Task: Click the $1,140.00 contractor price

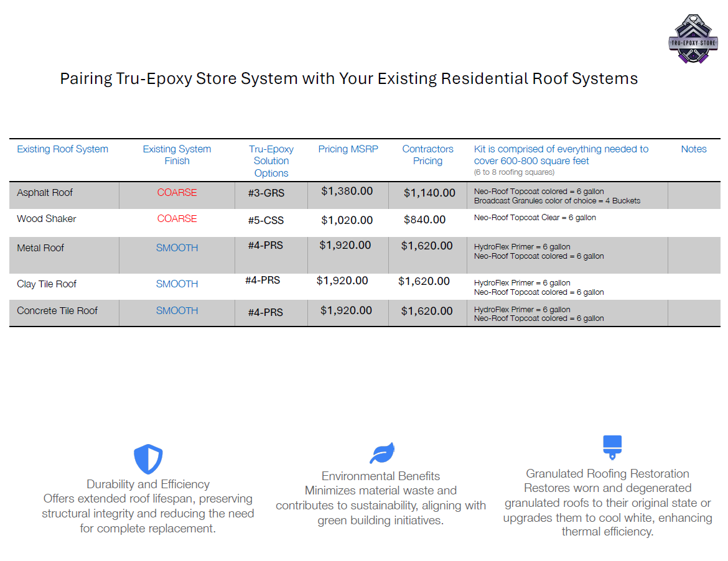Action: 429,193
